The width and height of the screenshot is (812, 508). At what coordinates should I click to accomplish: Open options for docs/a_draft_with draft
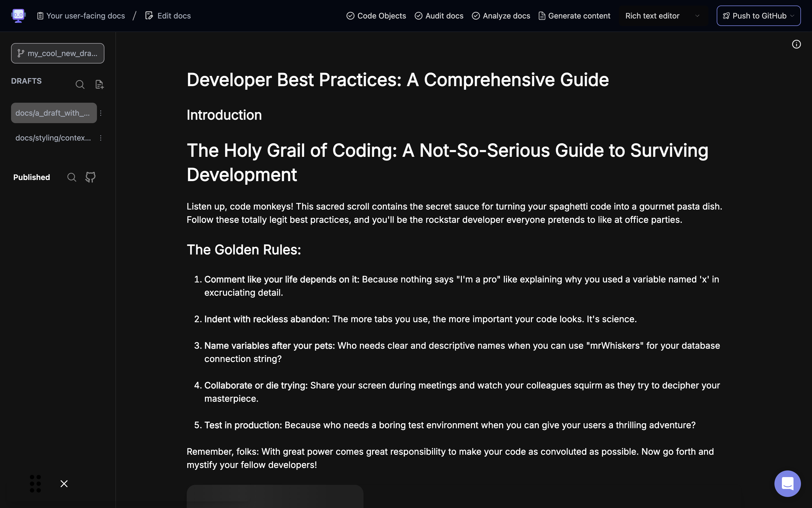[x=101, y=113]
